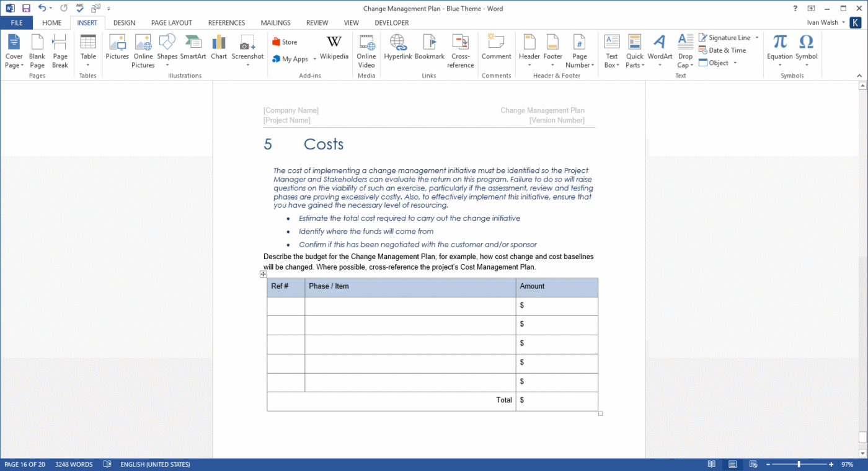Open the DESIGN ribbon tab
This screenshot has width=868, height=471.
[124, 22]
